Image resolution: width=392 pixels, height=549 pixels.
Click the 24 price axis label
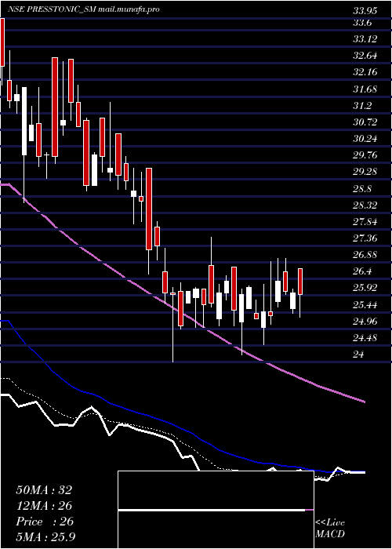[359, 354]
